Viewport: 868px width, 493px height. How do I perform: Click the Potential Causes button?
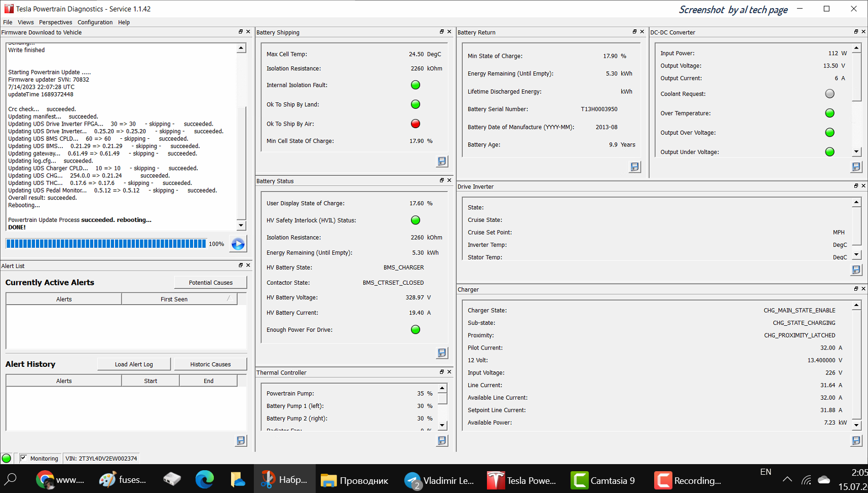pos(210,283)
